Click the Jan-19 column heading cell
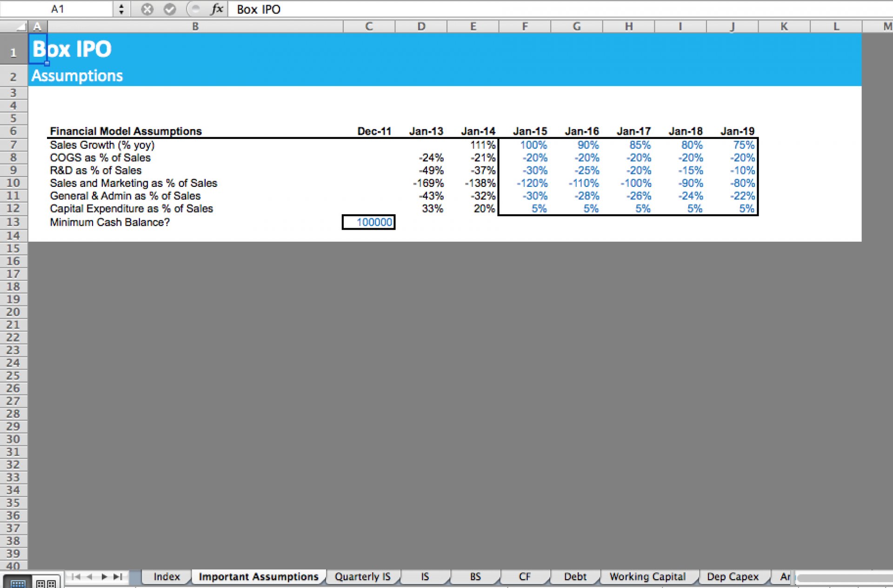 tap(737, 131)
